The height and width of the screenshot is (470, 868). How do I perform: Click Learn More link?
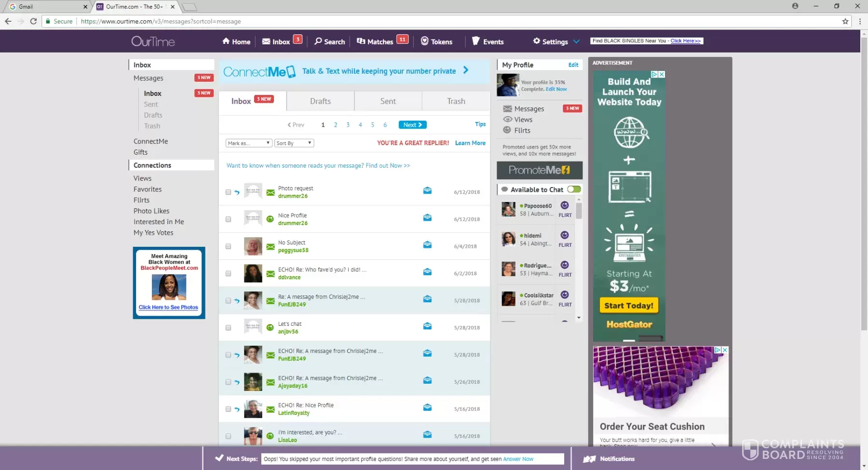[x=470, y=143]
